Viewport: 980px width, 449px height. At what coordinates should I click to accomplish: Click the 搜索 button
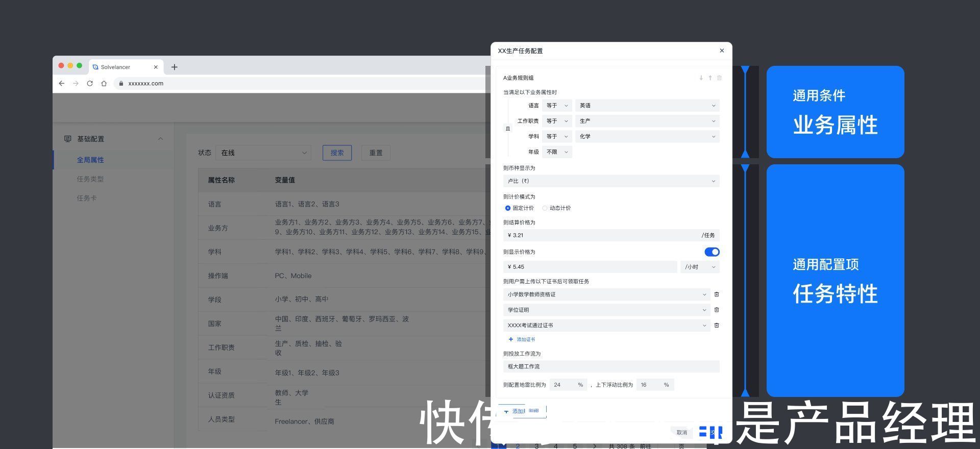(337, 153)
